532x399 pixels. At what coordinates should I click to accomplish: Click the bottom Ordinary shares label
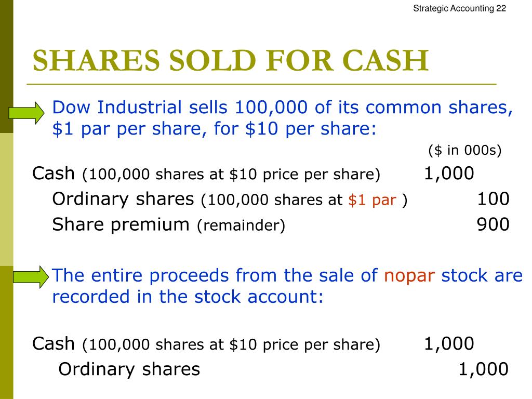click(x=129, y=369)
